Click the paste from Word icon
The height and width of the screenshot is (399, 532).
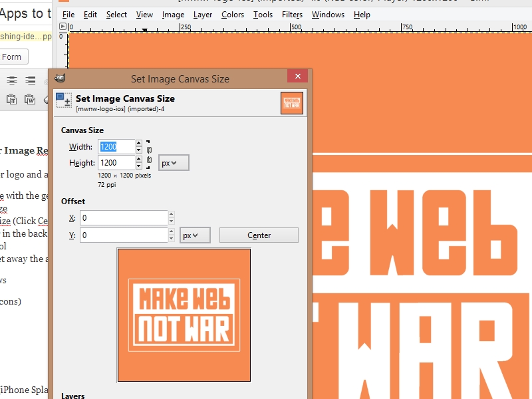(30, 99)
